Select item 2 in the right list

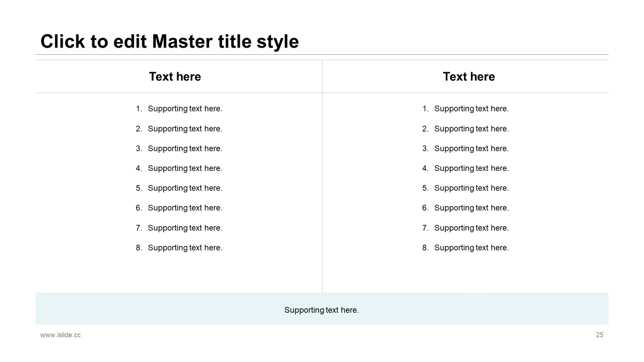click(x=471, y=129)
